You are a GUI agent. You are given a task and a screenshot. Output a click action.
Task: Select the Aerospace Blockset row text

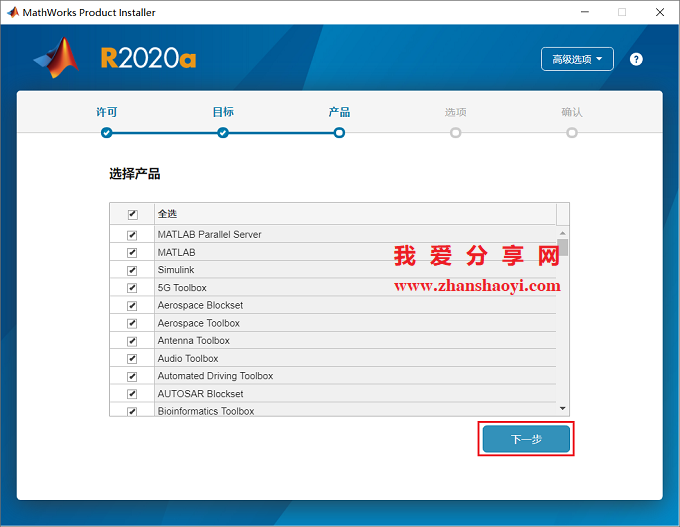point(200,305)
